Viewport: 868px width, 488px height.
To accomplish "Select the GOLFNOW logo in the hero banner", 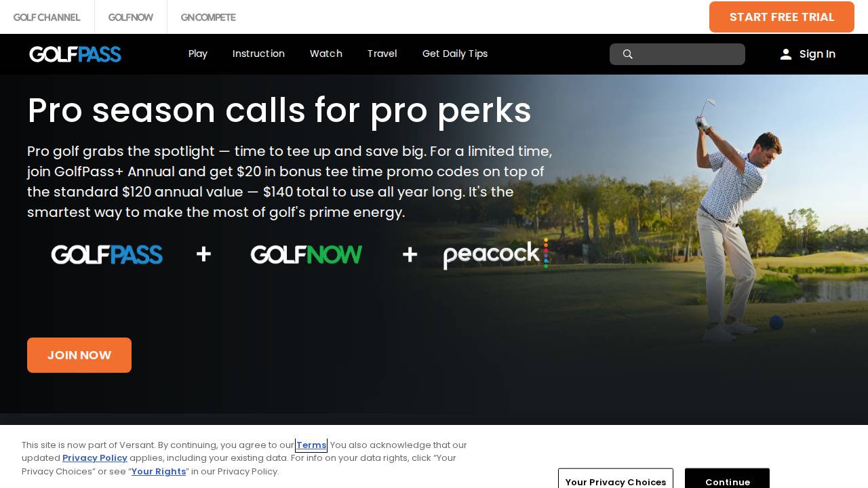I will 306,254.
